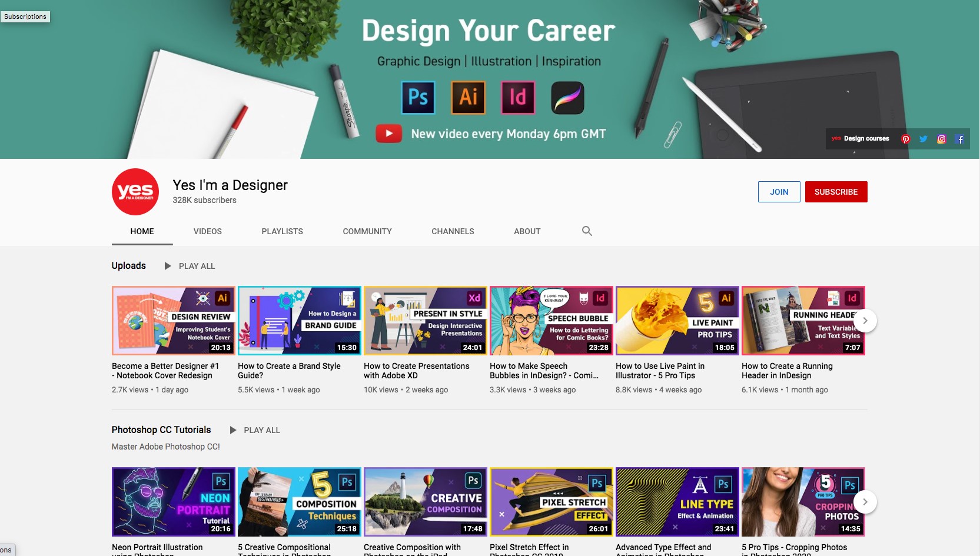The width and height of the screenshot is (980, 556).
Task: Open the Pinterest icon link in banner
Action: (905, 139)
